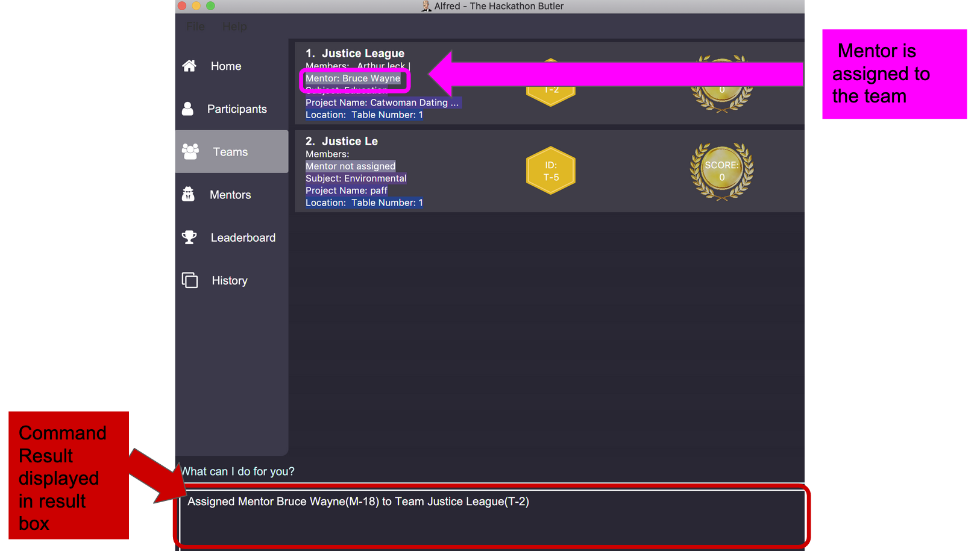Minimize window using yellow button
Image resolution: width=980 pixels, height=551 pixels.
196,6
